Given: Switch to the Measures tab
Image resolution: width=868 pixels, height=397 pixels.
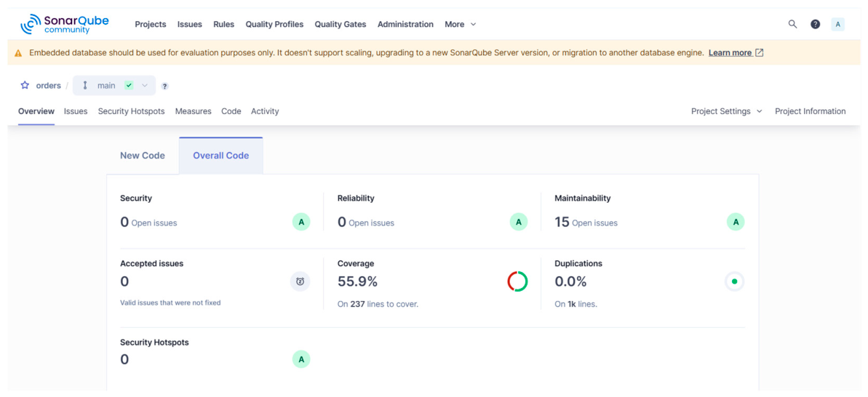Looking at the screenshot, I should coord(194,111).
